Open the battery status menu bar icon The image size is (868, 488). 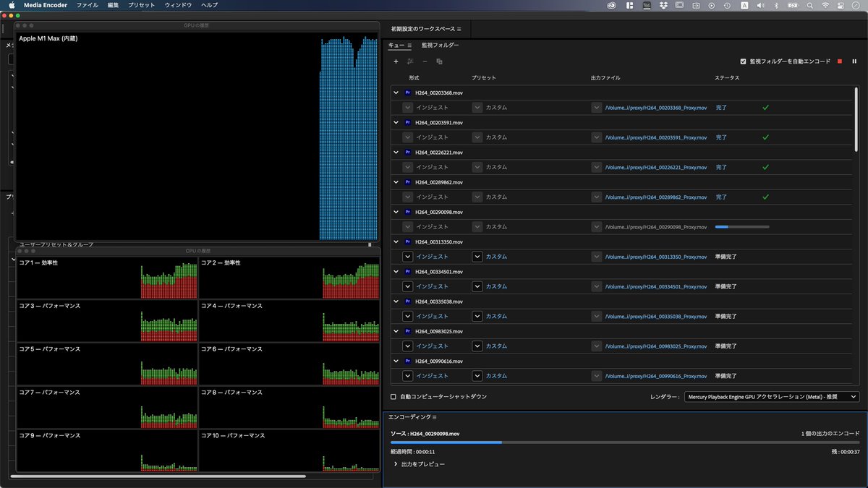click(792, 5)
